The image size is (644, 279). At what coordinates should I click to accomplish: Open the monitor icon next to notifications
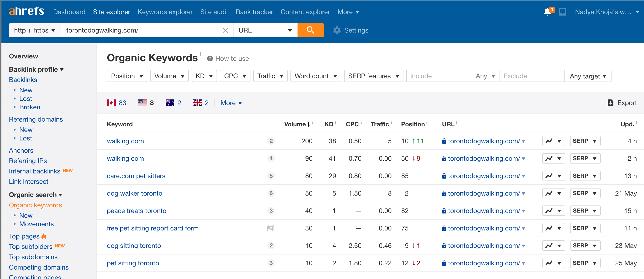(563, 12)
